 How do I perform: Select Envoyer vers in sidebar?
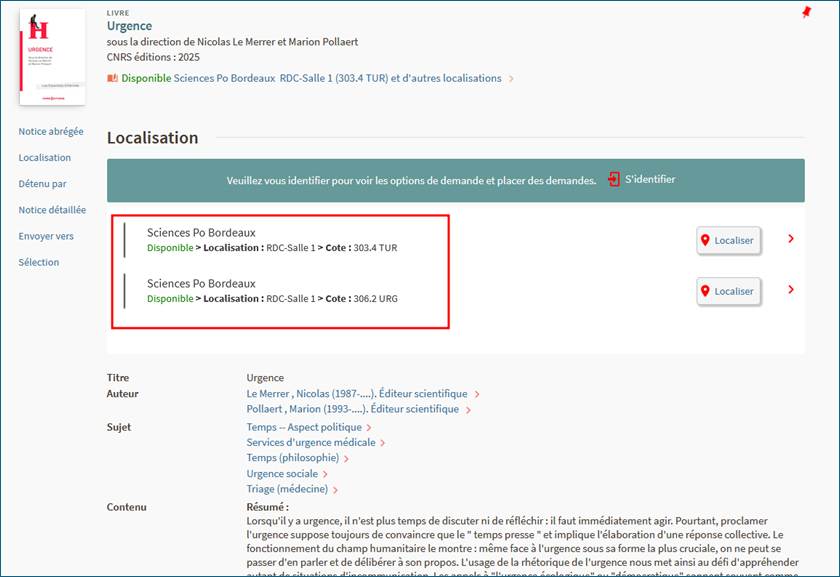46,236
